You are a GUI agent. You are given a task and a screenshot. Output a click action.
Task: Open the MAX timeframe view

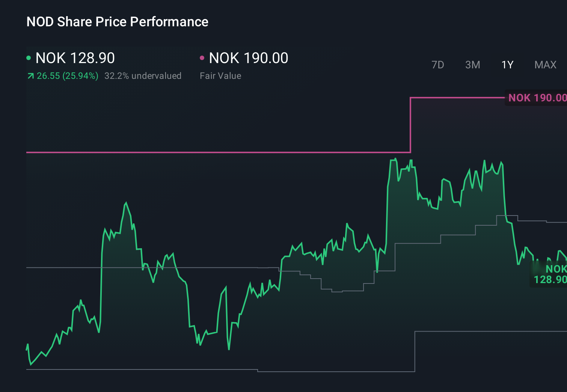tap(545, 65)
